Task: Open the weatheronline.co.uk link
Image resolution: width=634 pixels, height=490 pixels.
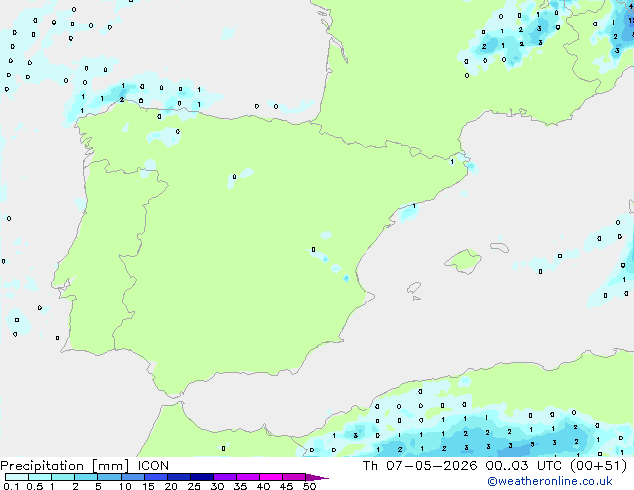Action: coord(550,481)
